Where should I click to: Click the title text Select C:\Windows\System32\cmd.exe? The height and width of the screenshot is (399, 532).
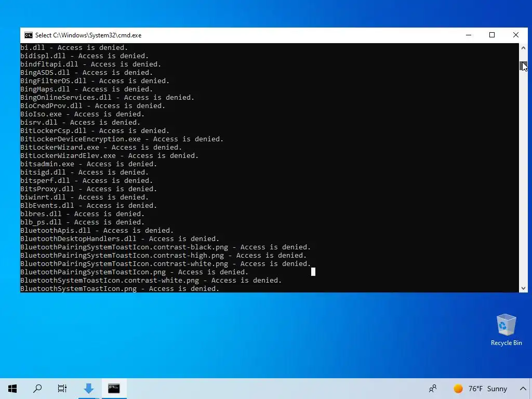tap(88, 35)
